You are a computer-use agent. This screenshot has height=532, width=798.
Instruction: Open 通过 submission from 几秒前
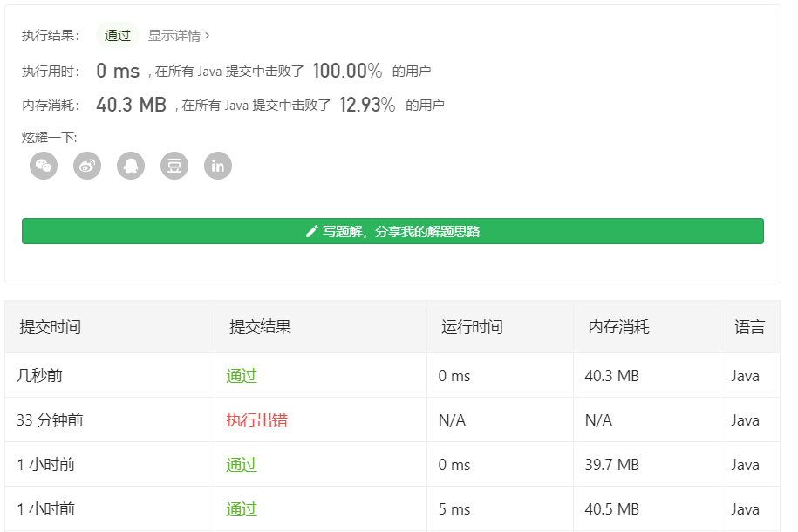pyautogui.click(x=242, y=376)
